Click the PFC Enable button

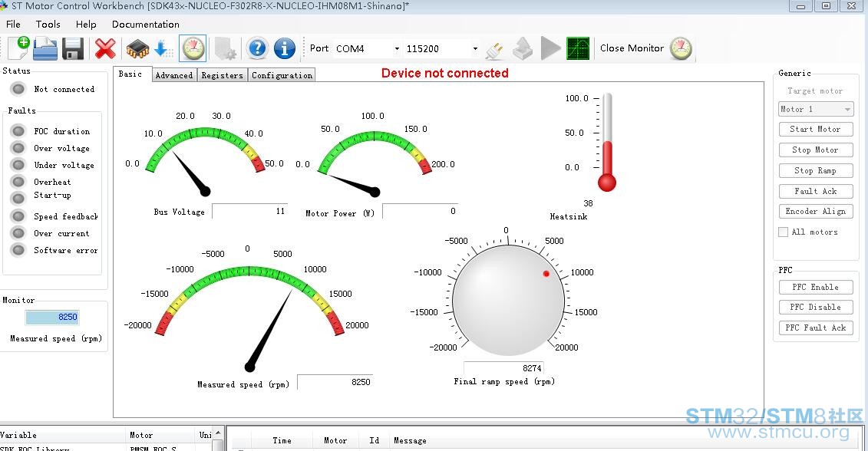click(815, 287)
